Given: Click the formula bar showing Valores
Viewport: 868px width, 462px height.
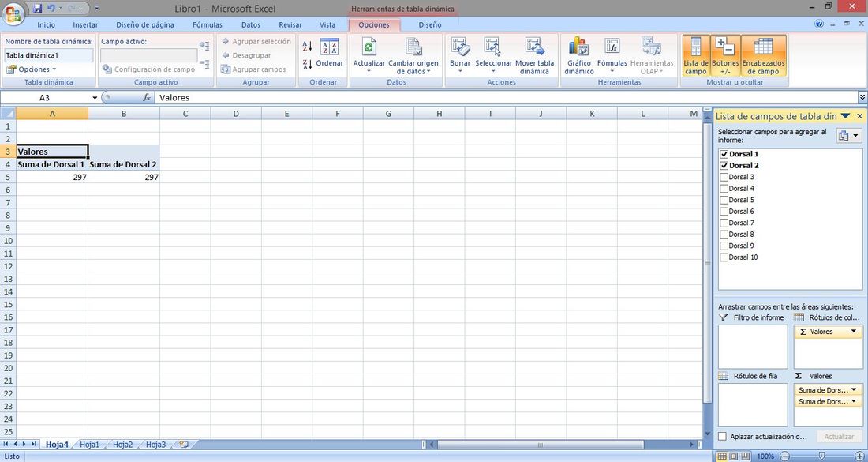Looking at the screenshot, I should (x=506, y=97).
